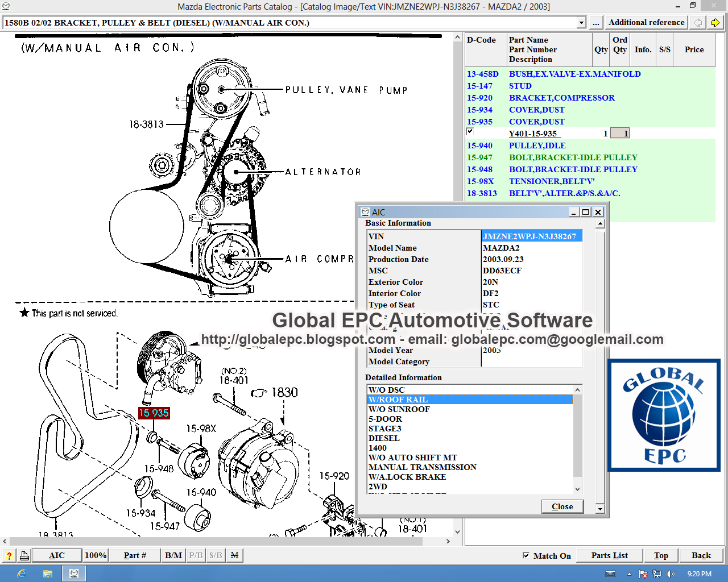Open the touch keyboard tray icon

(610, 574)
